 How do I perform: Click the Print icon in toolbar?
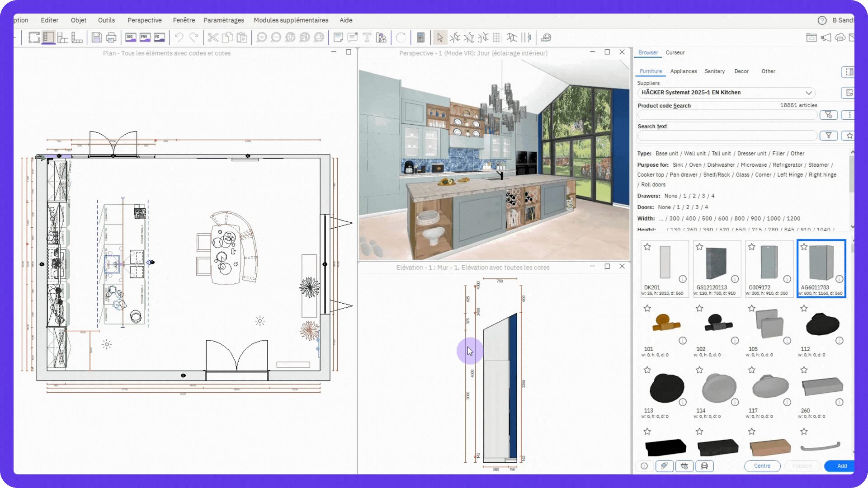tap(111, 38)
